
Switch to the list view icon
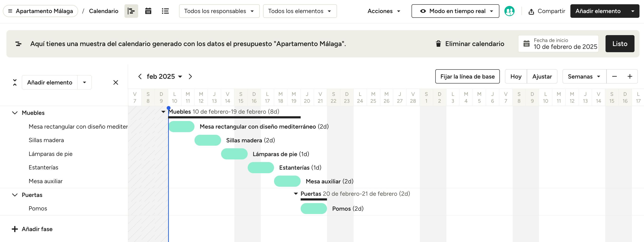(x=165, y=11)
